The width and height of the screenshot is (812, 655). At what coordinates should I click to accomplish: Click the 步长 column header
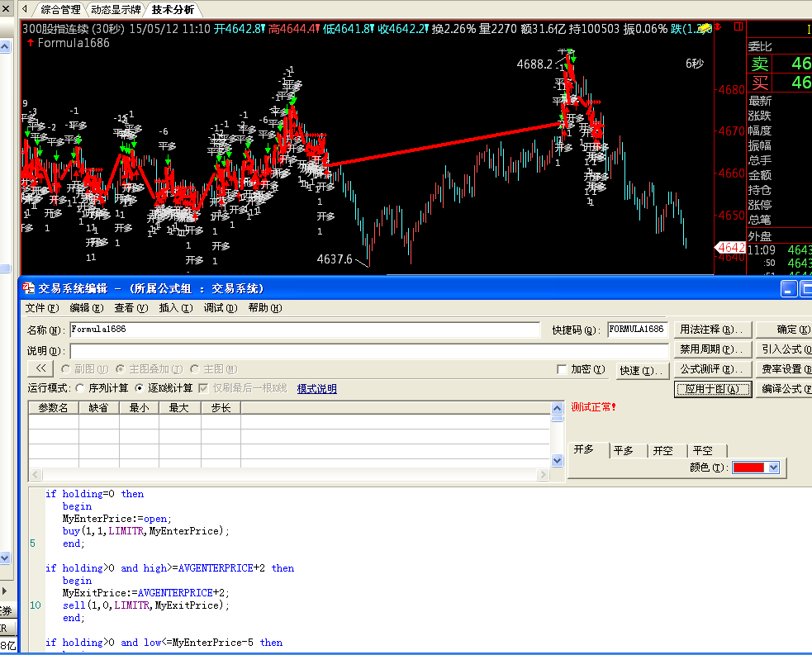(221, 408)
